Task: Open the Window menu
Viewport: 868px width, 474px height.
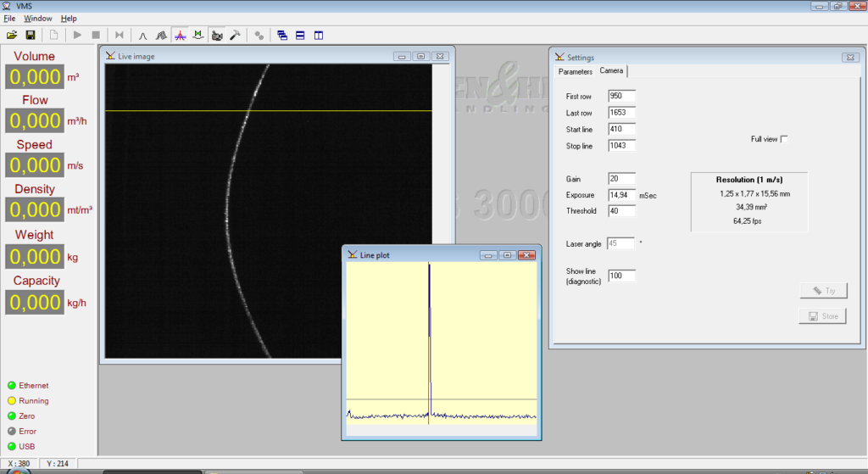Action: [x=37, y=18]
